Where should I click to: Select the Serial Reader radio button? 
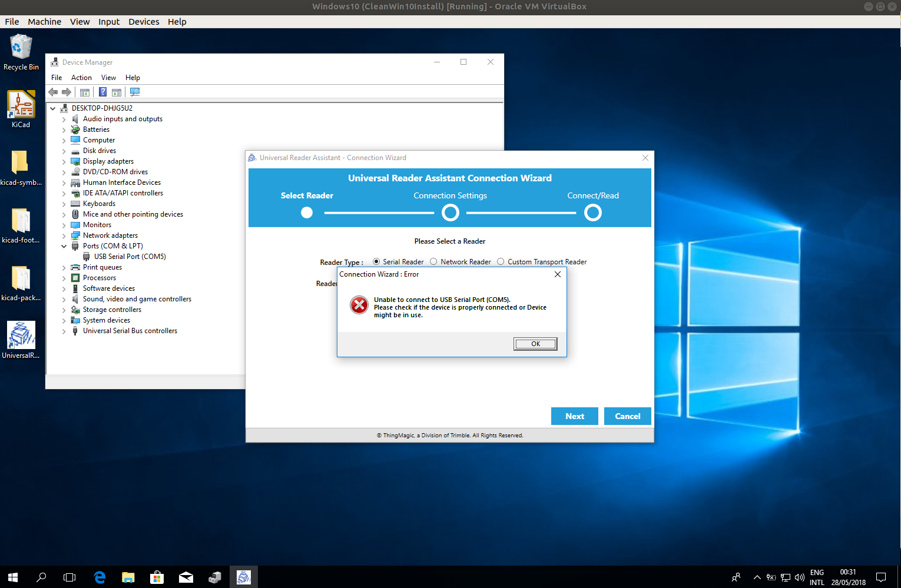tap(376, 261)
